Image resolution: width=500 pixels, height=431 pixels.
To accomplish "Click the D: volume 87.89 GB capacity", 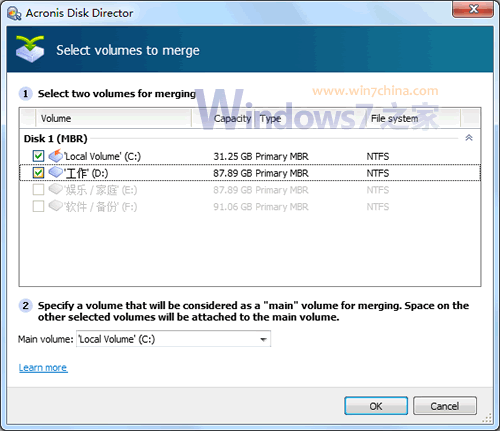I will tap(232, 173).
